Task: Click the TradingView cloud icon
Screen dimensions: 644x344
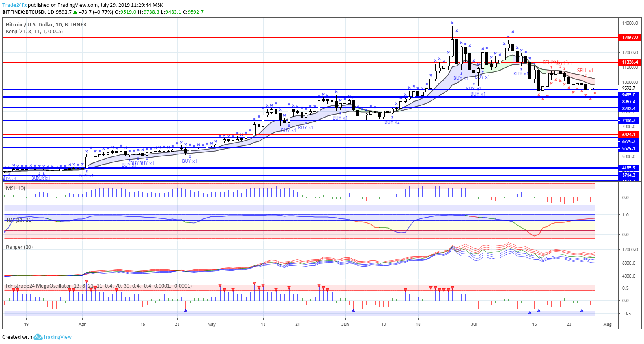Action: coord(38,337)
